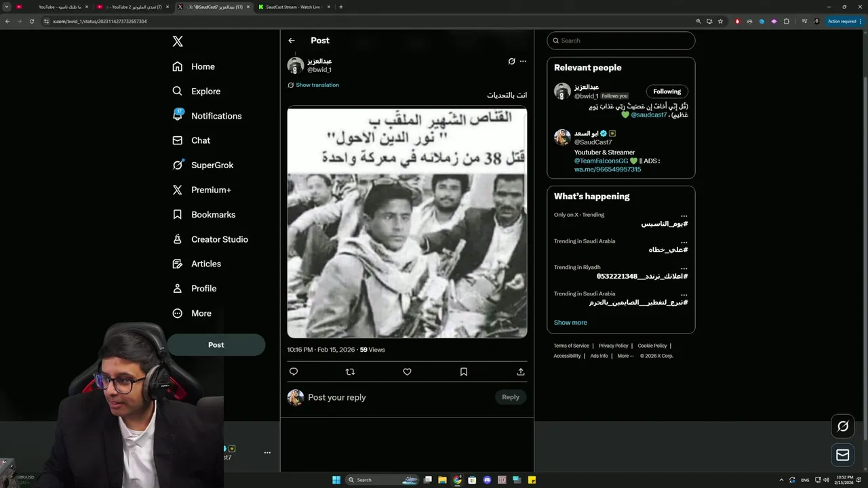
Task: Go back with the Post arrow
Action: coord(292,41)
